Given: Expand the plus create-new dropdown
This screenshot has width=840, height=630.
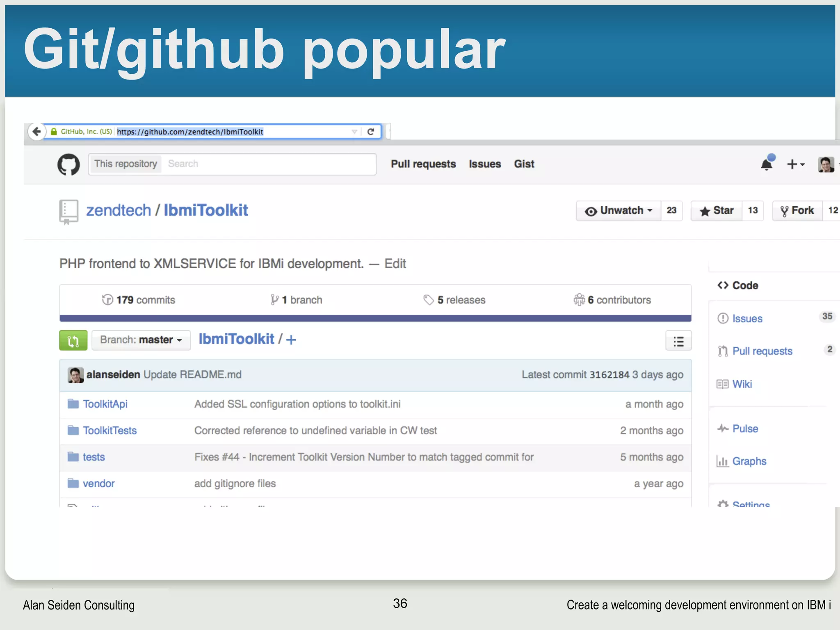Looking at the screenshot, I should (x=796, y=164).
